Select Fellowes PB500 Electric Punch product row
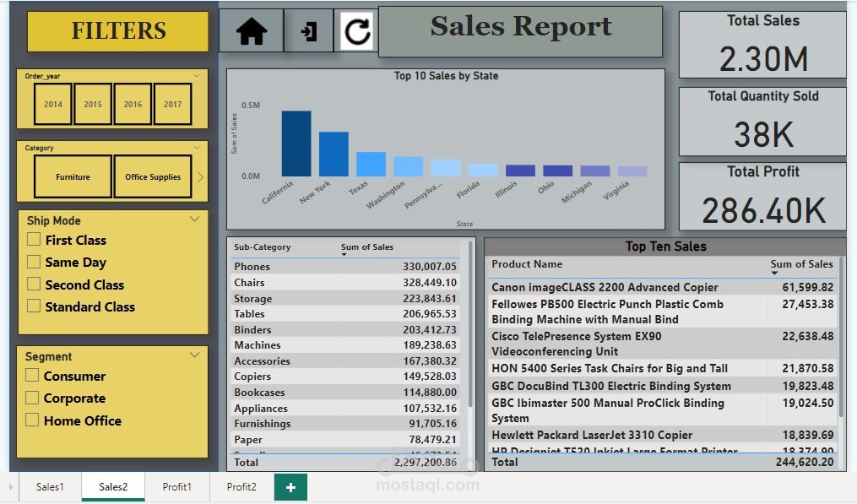This screenshot has height=504, width=857. click(663, 311)
